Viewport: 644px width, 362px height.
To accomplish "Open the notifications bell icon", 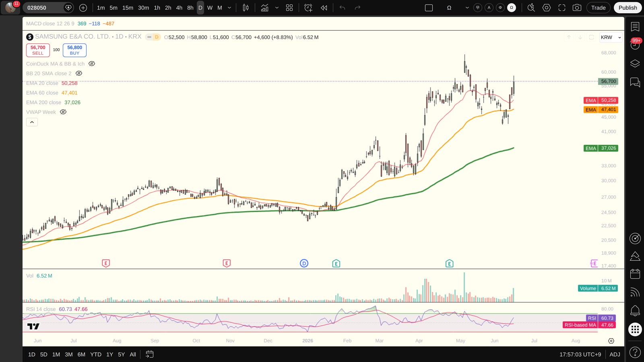I will pos(635,311).
